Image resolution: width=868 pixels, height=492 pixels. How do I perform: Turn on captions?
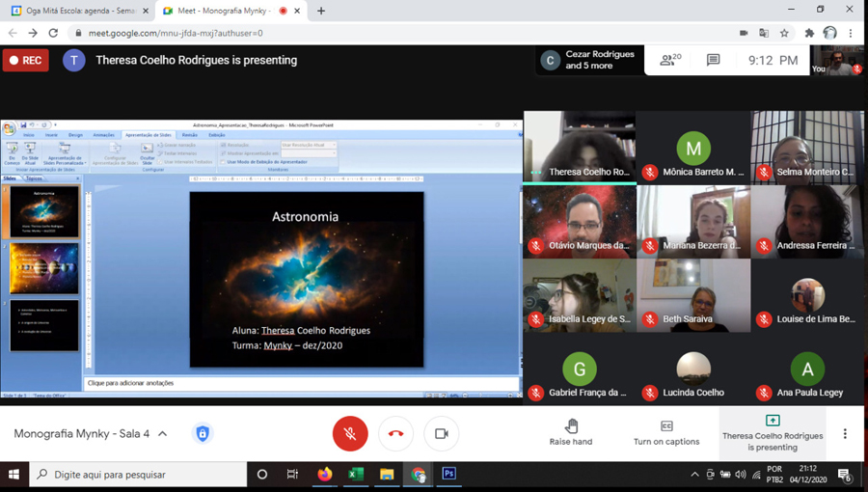click(666, 433)
